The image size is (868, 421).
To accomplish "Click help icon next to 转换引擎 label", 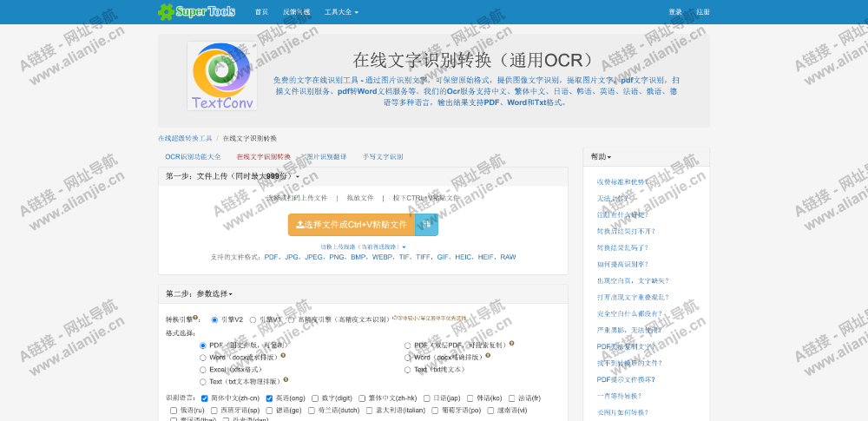I will tap(195, 318).
